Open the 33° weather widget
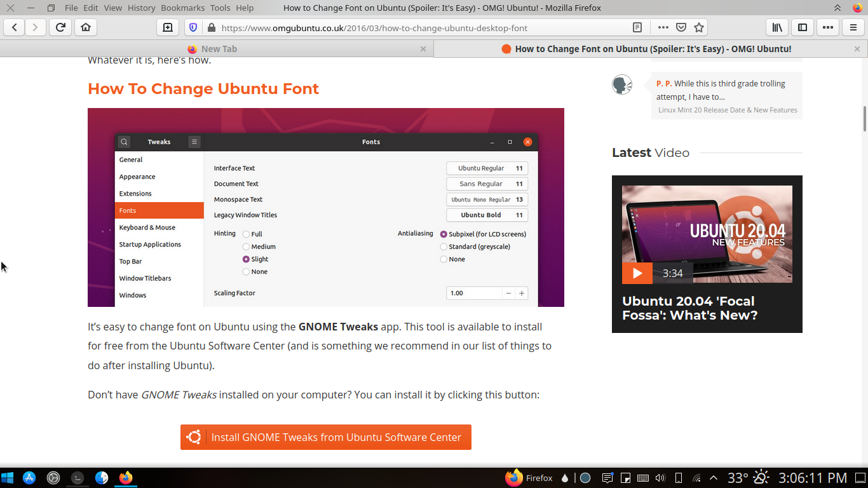 point(749,478)
